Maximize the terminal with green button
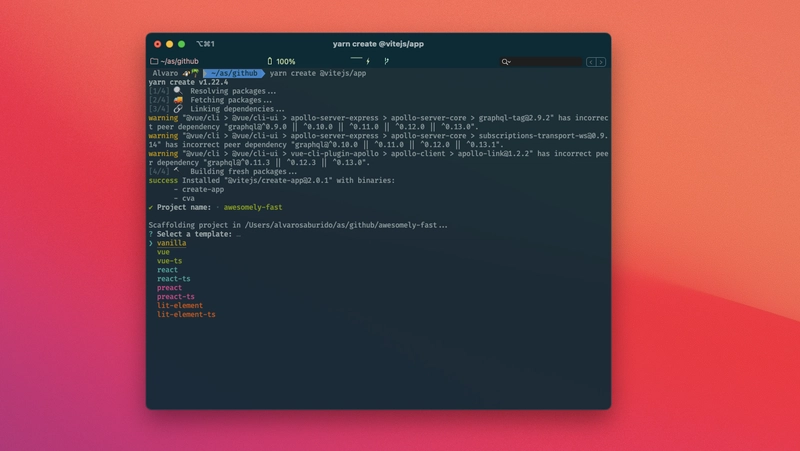 pyautogui.click(x=181, y=44)
